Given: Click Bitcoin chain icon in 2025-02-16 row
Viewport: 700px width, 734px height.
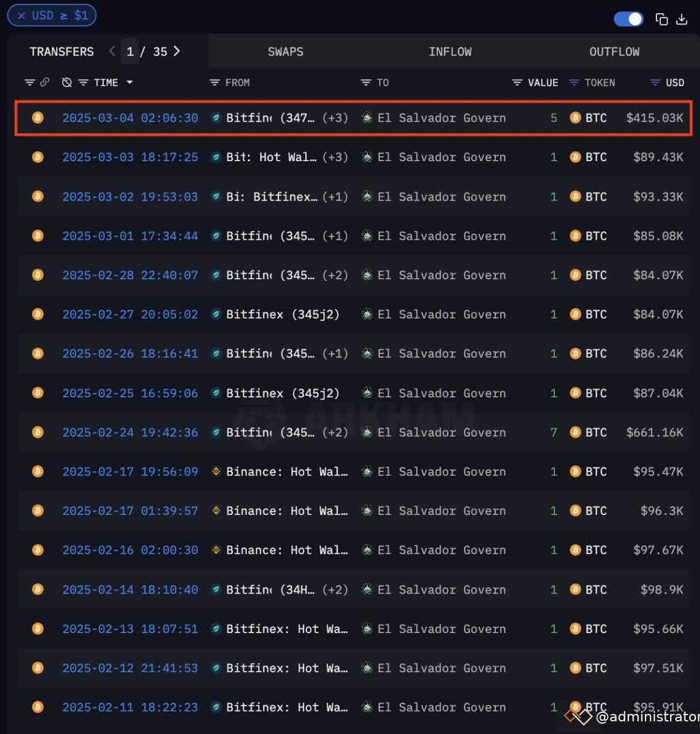Looking at the screenshot, I should pyautogui.click(x=38, y=550).
